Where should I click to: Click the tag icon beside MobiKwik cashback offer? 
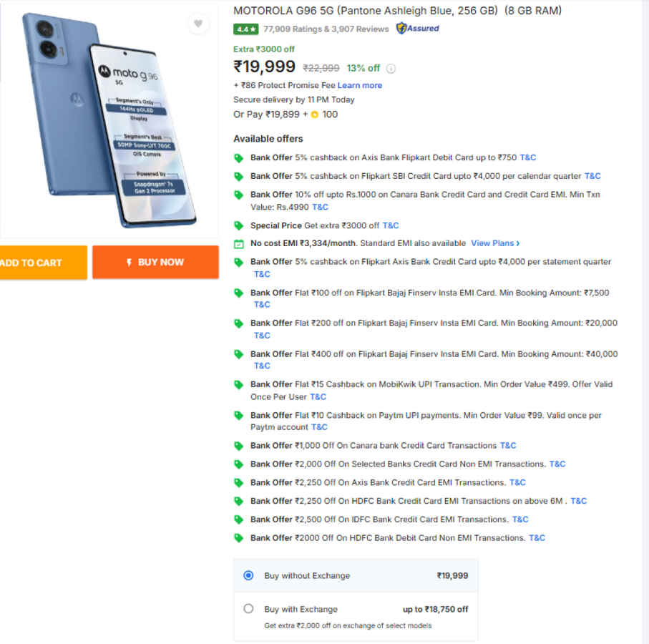pyautogui.click(x=238, y=384)
